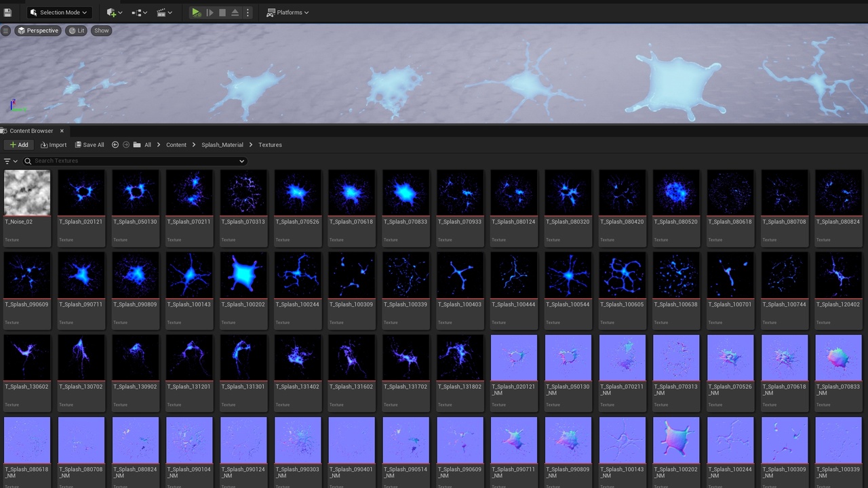Image resolution: width=868 pixels, height=488 pixels.
Task: Select the T_Noise_02 texture thumbnail
Action: (x=27, y=192)
